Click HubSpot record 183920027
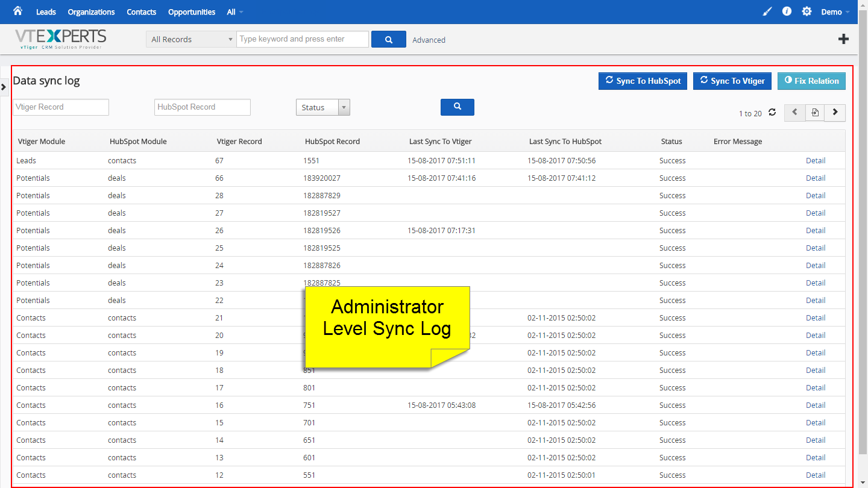The width and height of the screenshot is (868, 488). point(322,178)
